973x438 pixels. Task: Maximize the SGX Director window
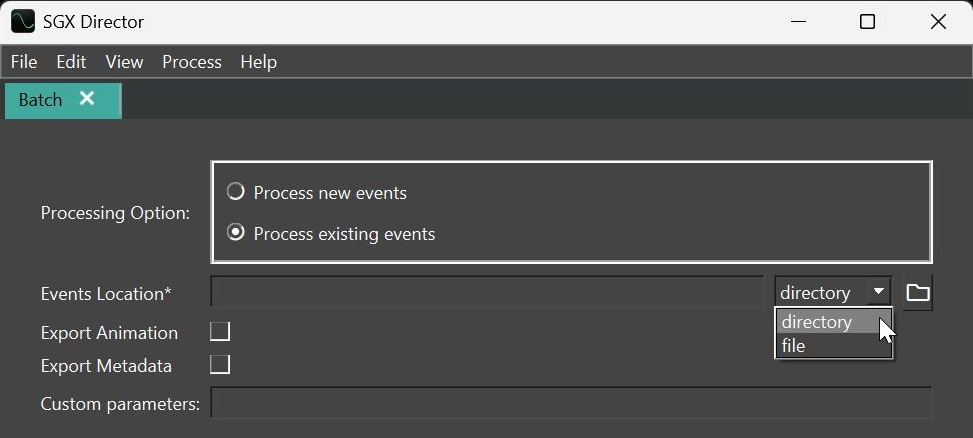pos(867,21)
